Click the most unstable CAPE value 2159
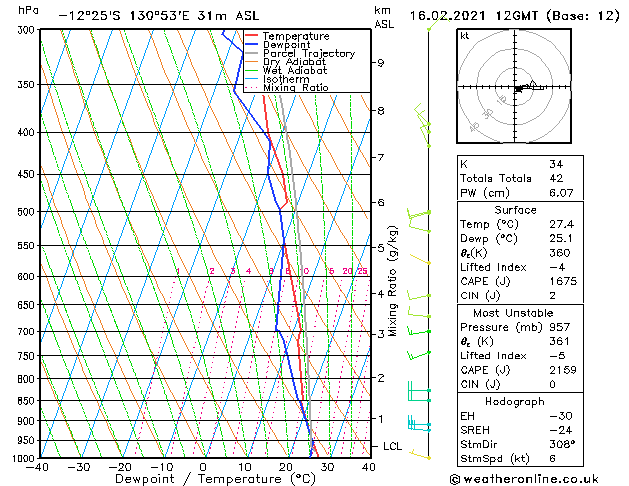Screen dimensions: 629x486 [563, 370]
